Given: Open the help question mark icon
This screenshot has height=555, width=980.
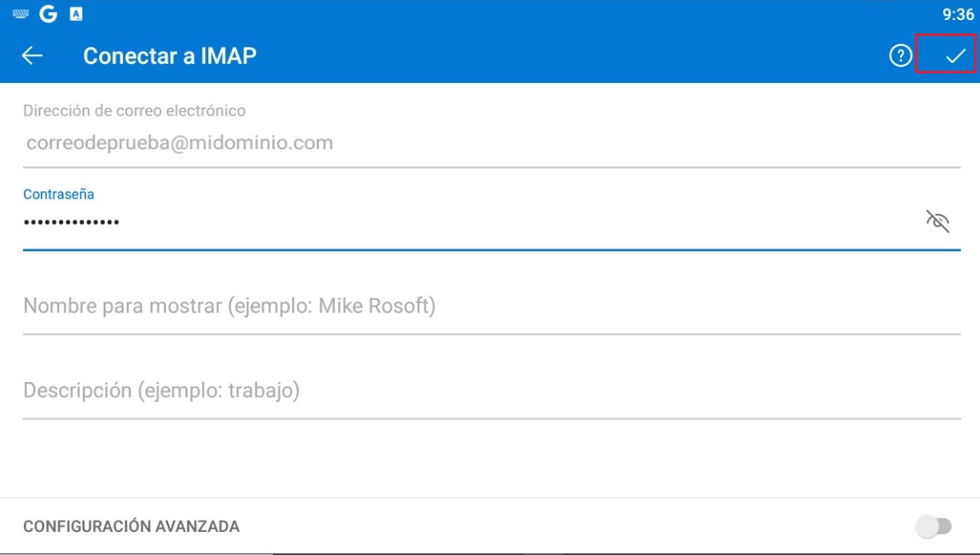Looking at the screenshot, I should pyautogui.click(x=900, y=56).
